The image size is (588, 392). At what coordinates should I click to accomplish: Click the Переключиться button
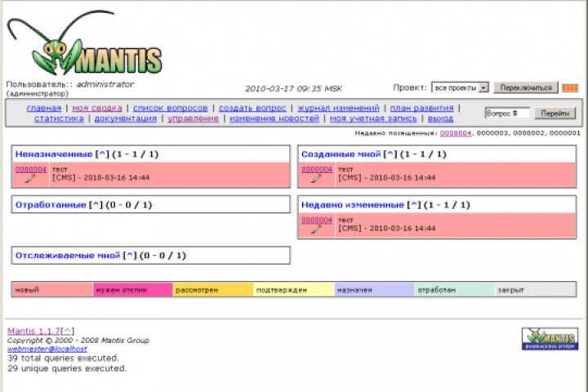pos(526,87)
